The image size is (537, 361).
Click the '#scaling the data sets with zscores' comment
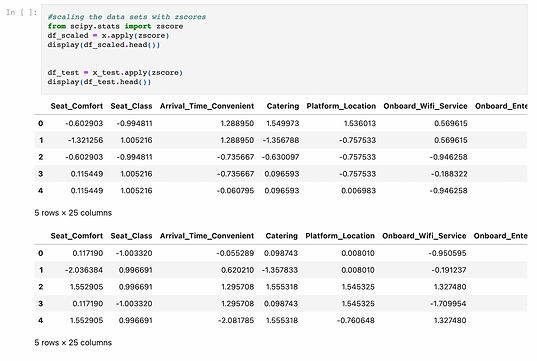point(127,17)
